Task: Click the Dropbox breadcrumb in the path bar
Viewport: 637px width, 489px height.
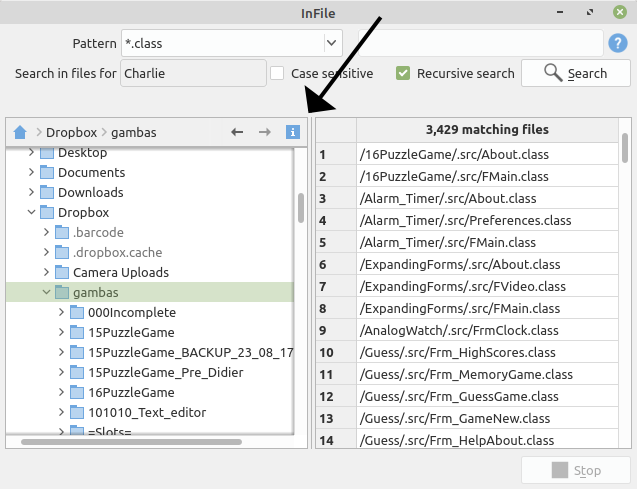Action: click(x=72, y=132)
